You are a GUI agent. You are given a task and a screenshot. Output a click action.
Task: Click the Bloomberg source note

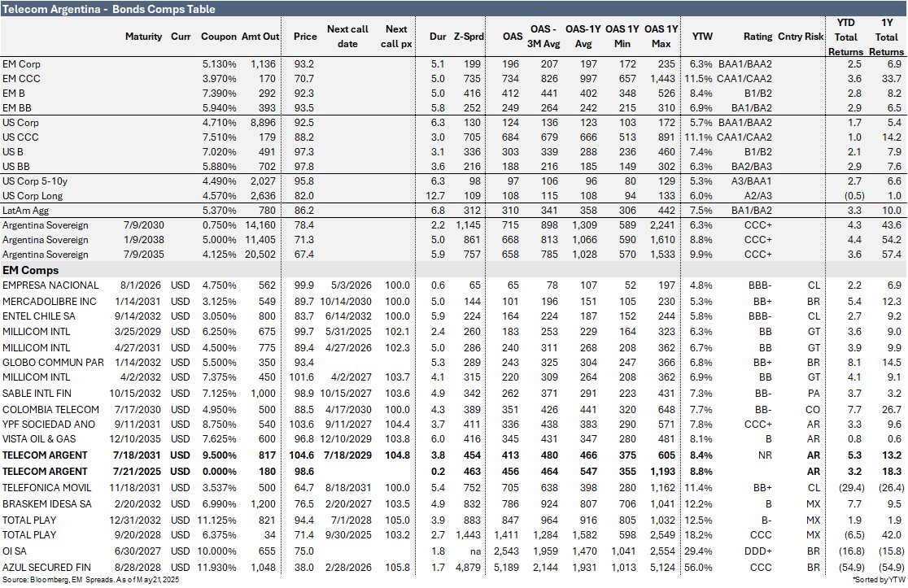[91, 580]
